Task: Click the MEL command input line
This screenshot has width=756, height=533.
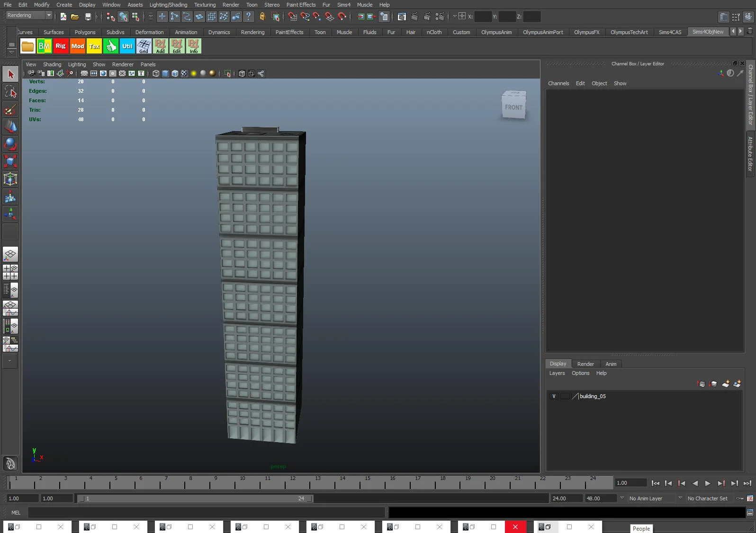Action: click(x=207, y=513)
